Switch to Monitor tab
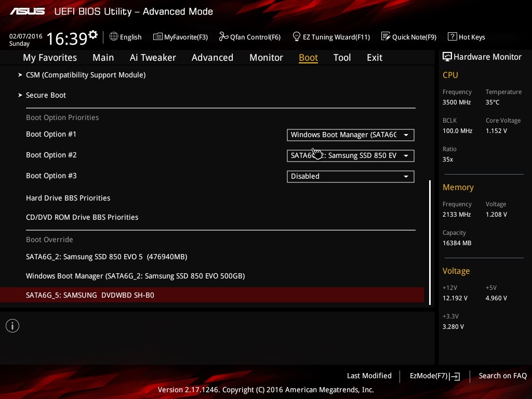The width and height of the screenshot is (532, 399). click(266, 57)
